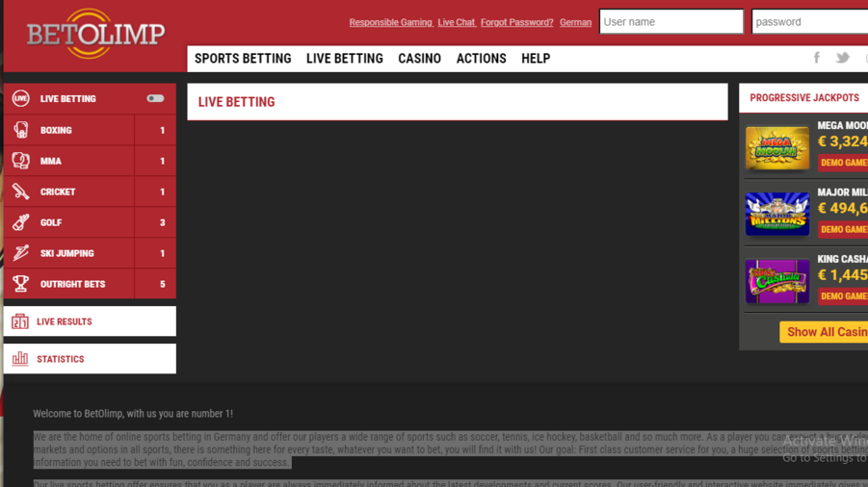
Task: Open Sports Betting menu item
Action: pos(243,59)
